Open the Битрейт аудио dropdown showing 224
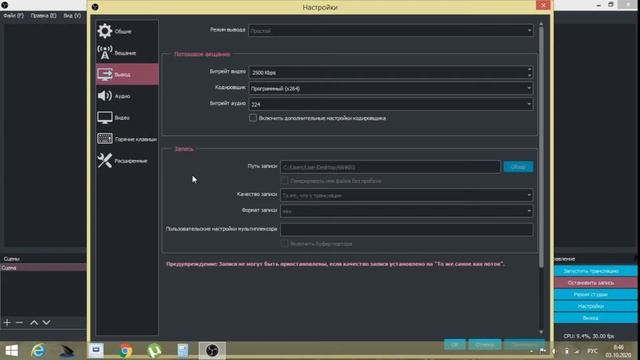Viewport: 640px width, 360px height. (x=391, y=104)
